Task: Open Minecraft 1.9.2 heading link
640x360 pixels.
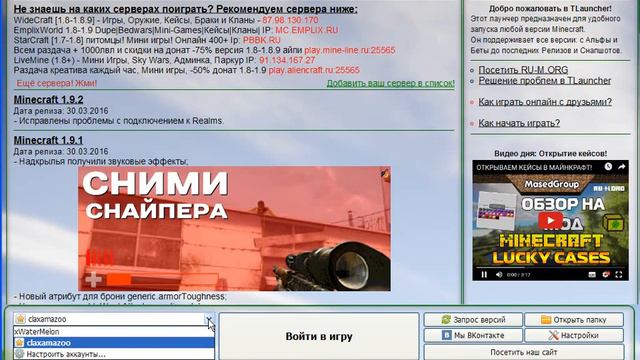Action: (49, 100)
